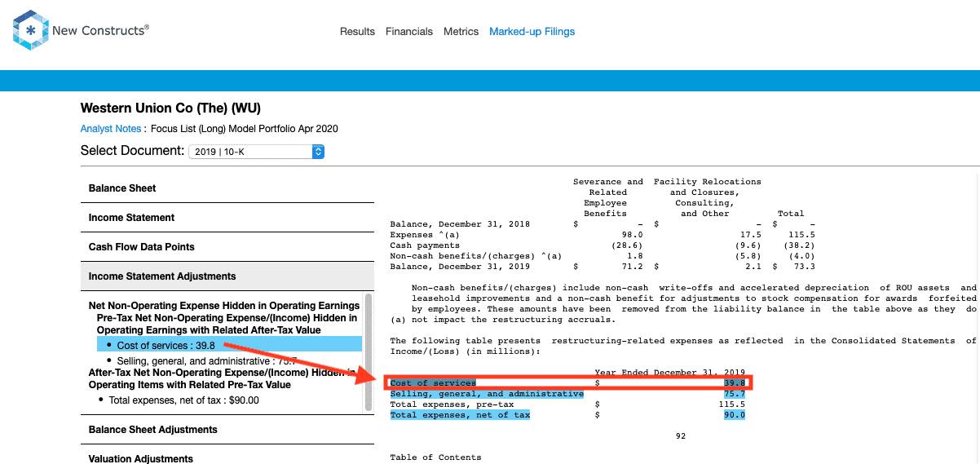The width and height of the screenshot is (980, 464).
Task: Click highlighted 'Total expenses, net of tax' in filing
Action: pos(460,415)
